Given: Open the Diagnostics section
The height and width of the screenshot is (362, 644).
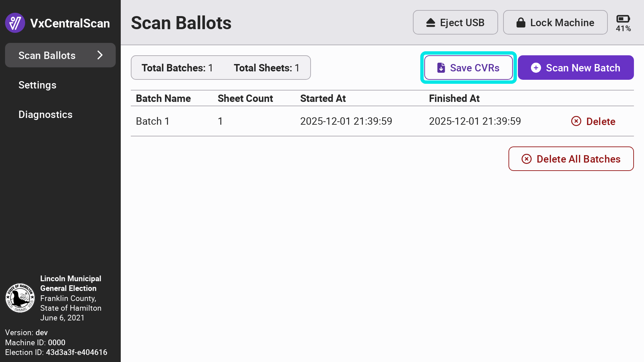Looking at the screenshot, I should [x=45, y=114].
